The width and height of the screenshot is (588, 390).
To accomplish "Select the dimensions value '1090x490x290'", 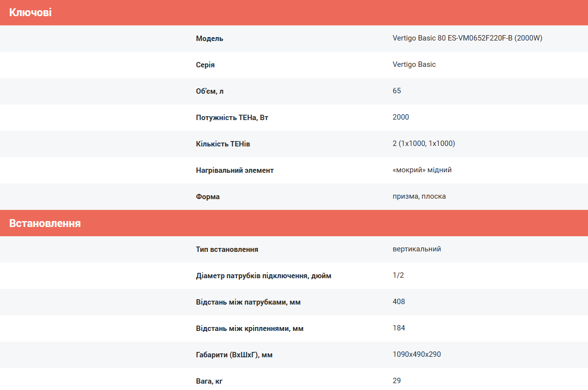I will (x=417, y=354).
